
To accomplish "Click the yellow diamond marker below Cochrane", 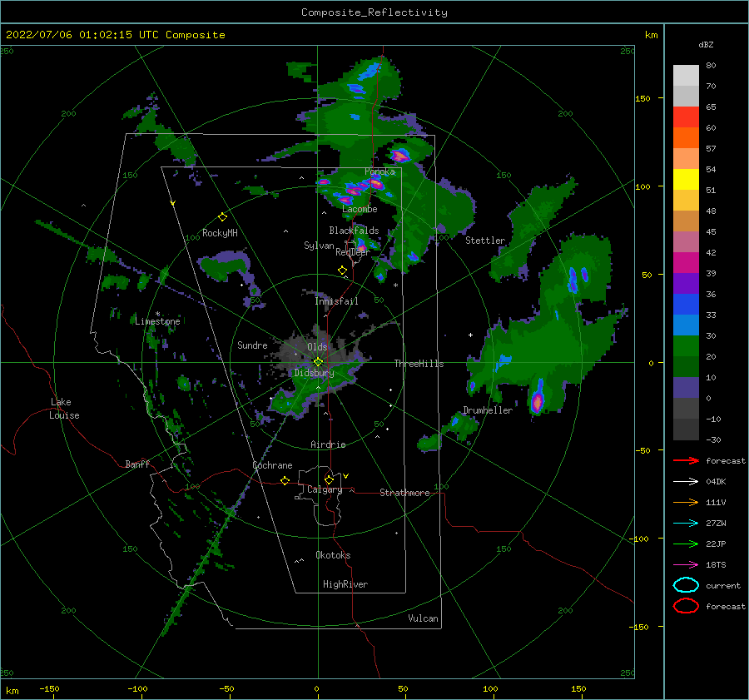I will click(x=285, y=481).
